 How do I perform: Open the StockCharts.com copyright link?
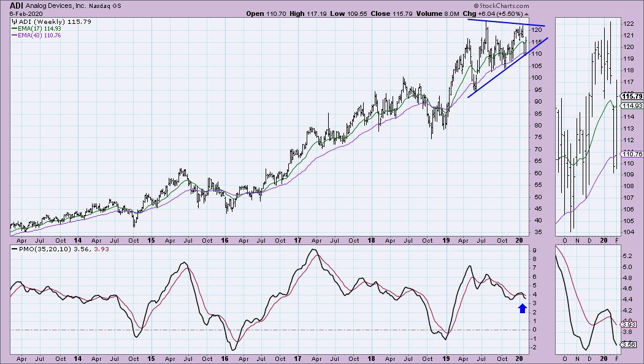coord(501,6)
